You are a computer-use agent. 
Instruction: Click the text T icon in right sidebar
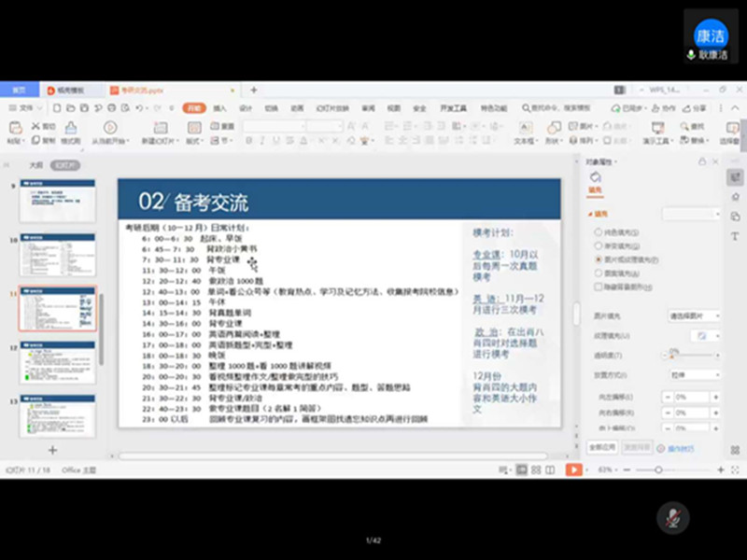pyautogui.click(x=736, y=236)
